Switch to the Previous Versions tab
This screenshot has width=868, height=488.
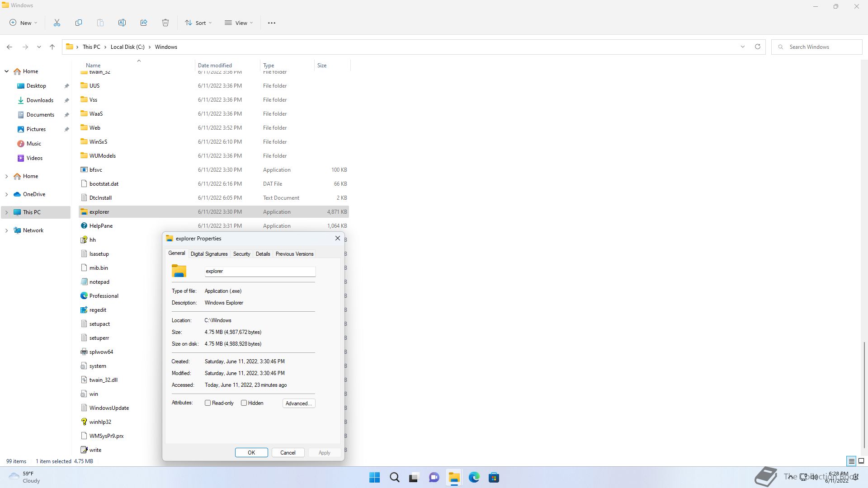[x=294, y=254]
